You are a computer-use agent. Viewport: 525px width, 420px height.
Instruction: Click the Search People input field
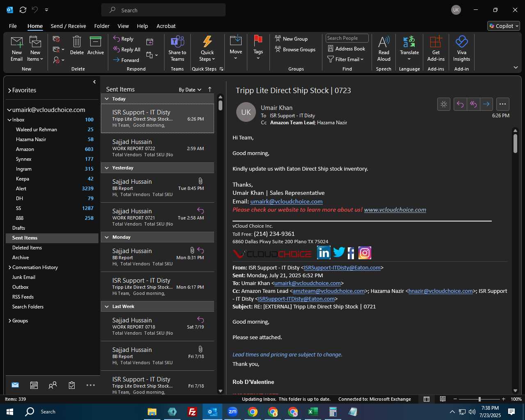pyautogui.click(x=347, y=38)
